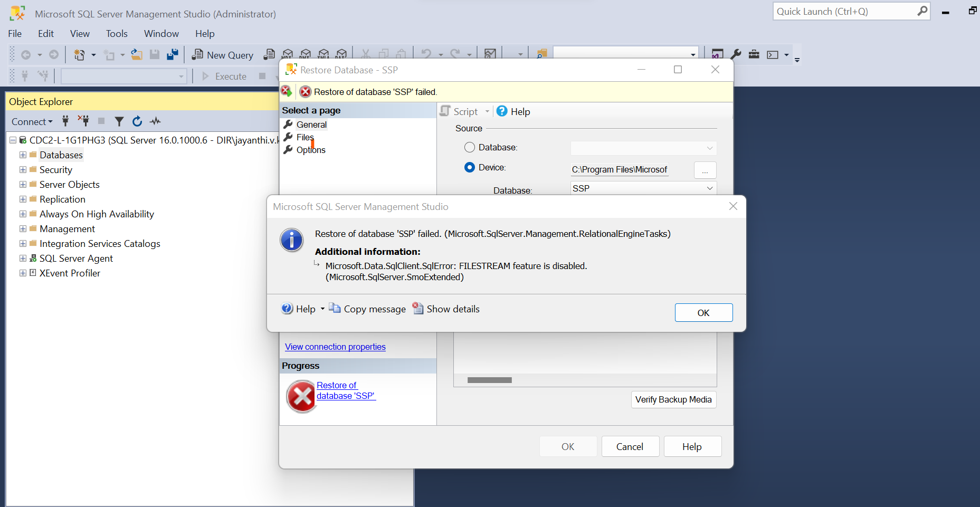This screenshot has width=980, height=507.
Task: Open the Help menu in menu bar
Action: (205, 34)
